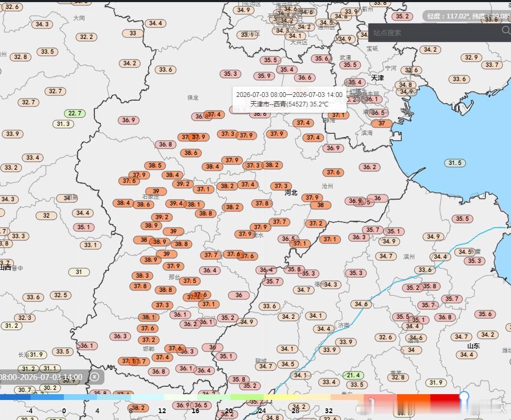Click the 38.3 station label
Screen dimensions: 511x420
(142, 276)
